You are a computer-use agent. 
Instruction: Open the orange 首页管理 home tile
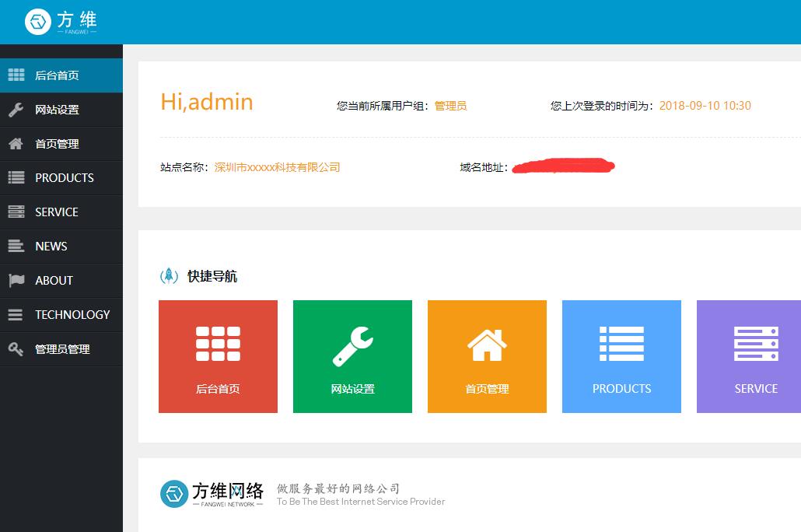(x=487, y=356)
